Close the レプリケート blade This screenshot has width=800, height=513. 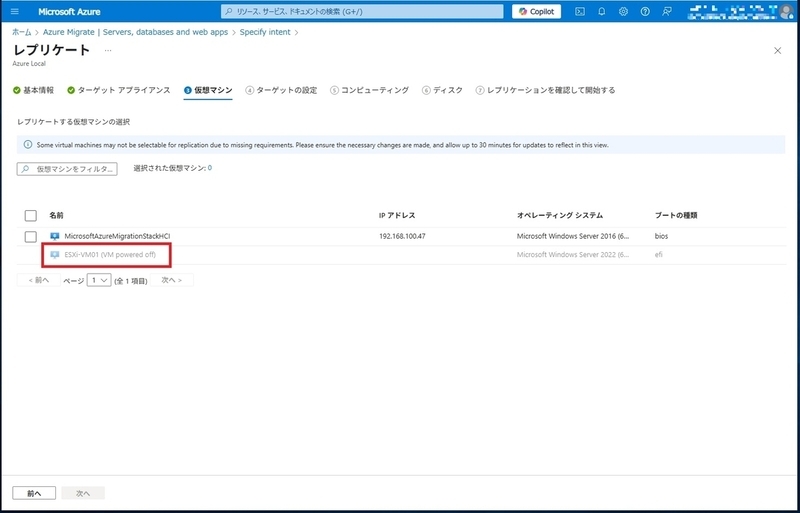[x=778, y=51]
